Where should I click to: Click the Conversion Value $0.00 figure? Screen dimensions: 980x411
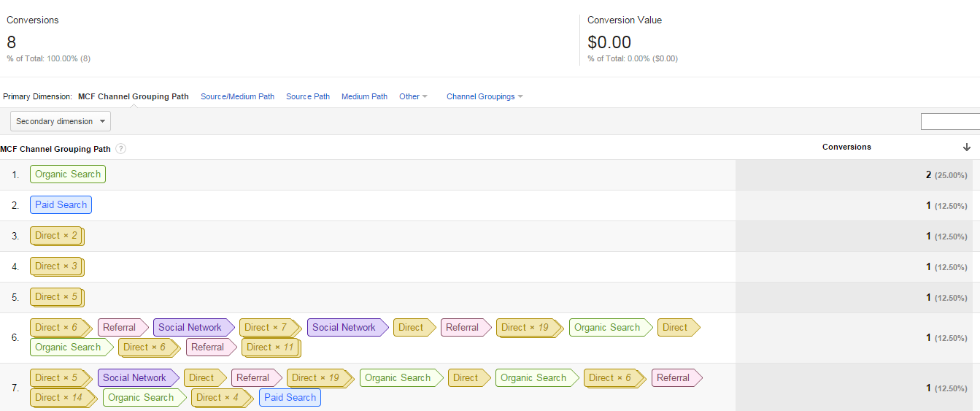(x=609, y=42)
